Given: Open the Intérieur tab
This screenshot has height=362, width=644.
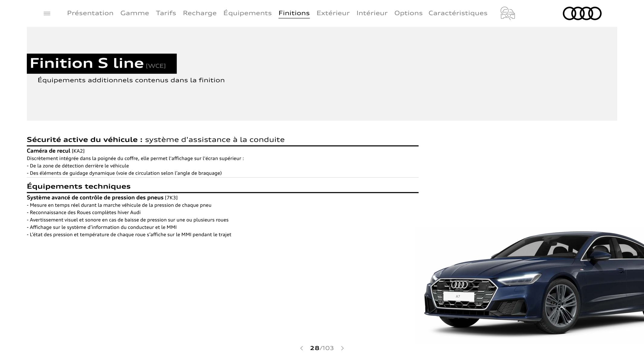Looking at the screenshot, I should point(372,13).
